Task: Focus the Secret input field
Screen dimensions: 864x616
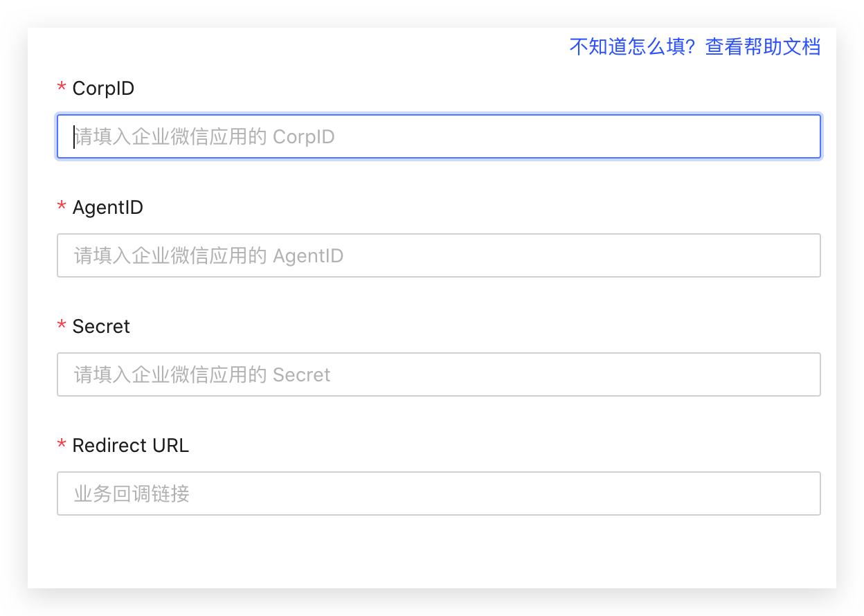Action: [x=439, y=374]
